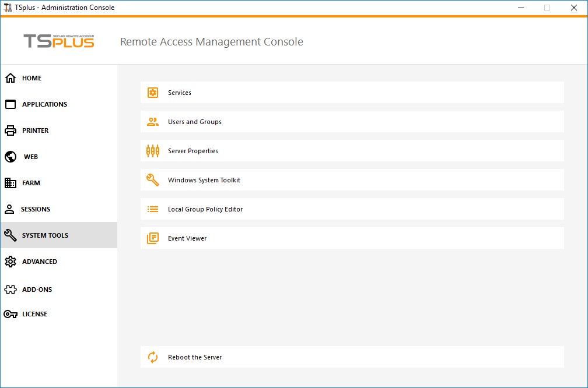
Task: Click the Local Group Policy Editor list icon
Action: [x=153, y=209]
